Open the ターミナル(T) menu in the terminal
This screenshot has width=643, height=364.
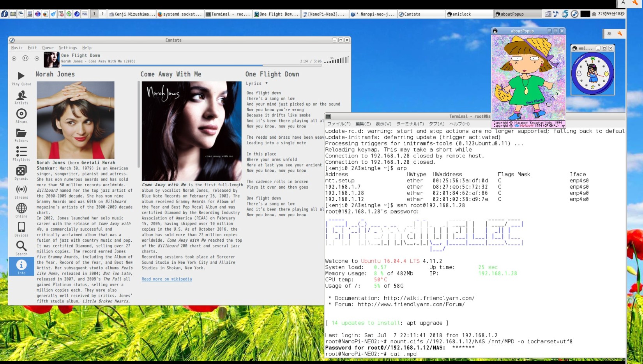click(x=410, y=124)
